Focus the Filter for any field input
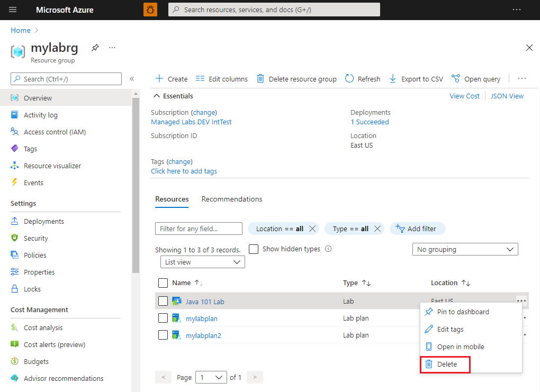The width and height of the screenshot is (540, 392). point(199,229)
